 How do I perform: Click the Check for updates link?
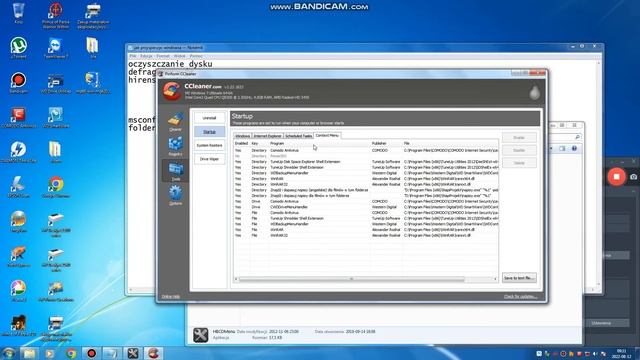point(520,297)
